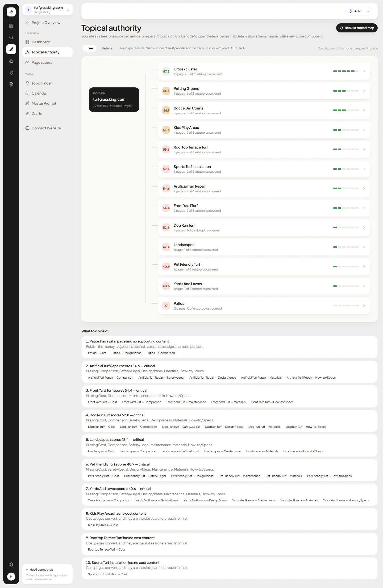This screenshot has width=383, height=588.
Task: Click the lightning bolt app logo
Action: [11, 12]
